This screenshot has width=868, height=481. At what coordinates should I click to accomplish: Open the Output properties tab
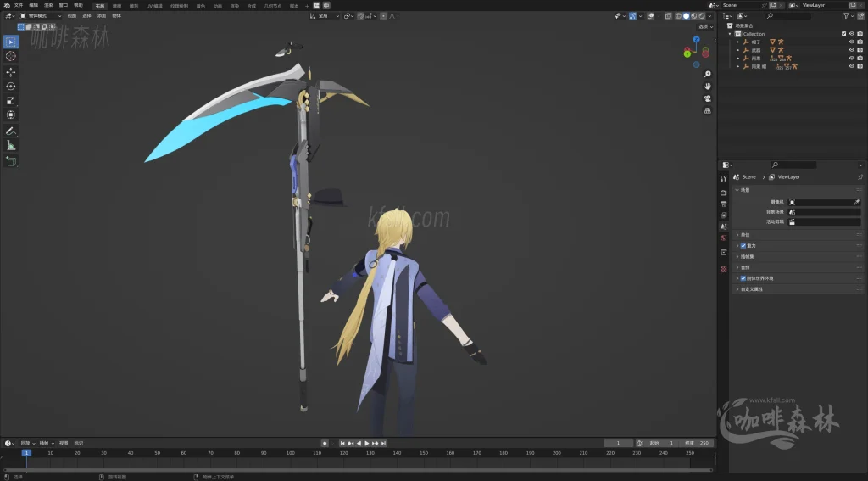[724, 204]
